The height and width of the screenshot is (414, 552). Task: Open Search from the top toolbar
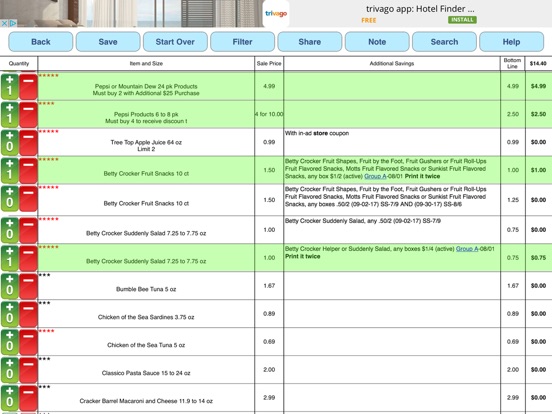[444, 42]
